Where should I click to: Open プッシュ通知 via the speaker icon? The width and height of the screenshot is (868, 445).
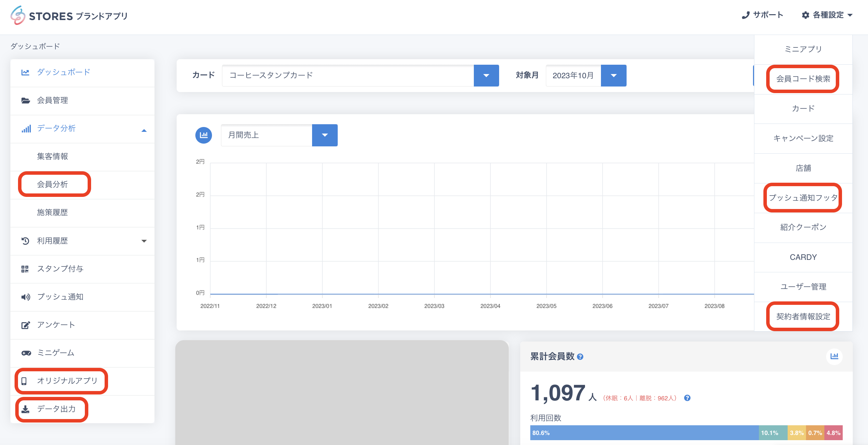click(26, 297)
